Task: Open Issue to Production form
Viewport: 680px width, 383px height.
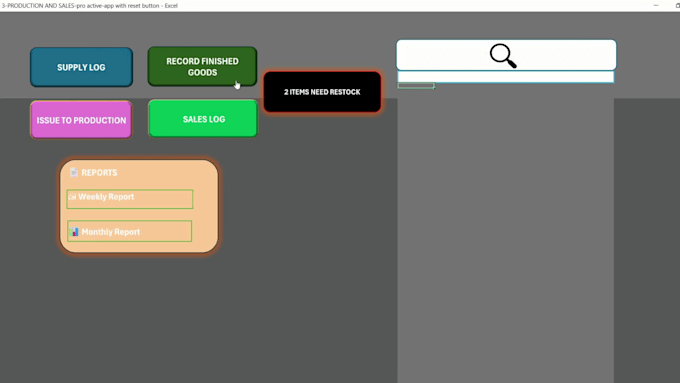Action: click(81, 120)
